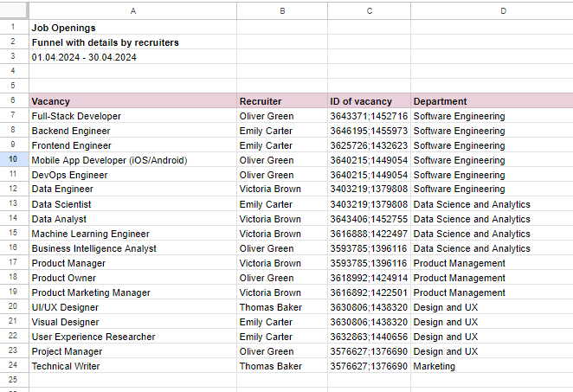The width and height of the screenshot is (573, 392).
Task: Select the 'Backend Engineer' cell
Action: point(133,131)
